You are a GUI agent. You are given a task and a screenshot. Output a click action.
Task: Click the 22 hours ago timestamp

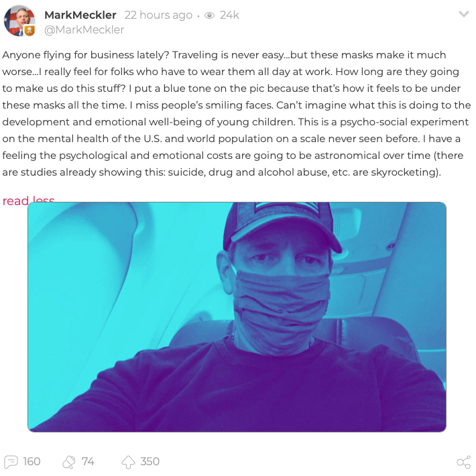tap(158, 15)
